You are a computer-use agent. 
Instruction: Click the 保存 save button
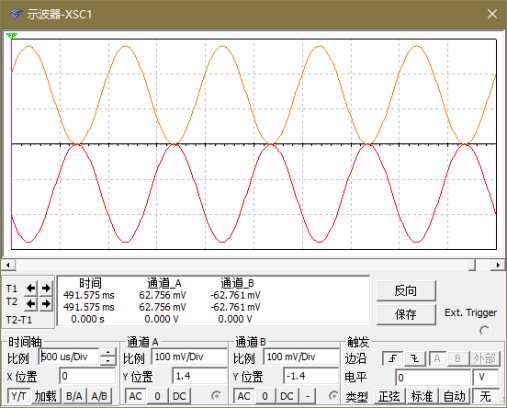406,314
